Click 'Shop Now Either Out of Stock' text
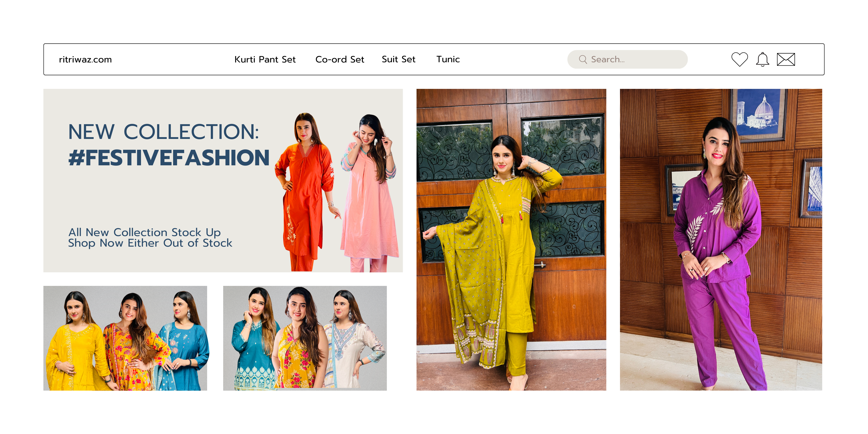The height and width of the screenshot is (434, 868). pos(150,243)
